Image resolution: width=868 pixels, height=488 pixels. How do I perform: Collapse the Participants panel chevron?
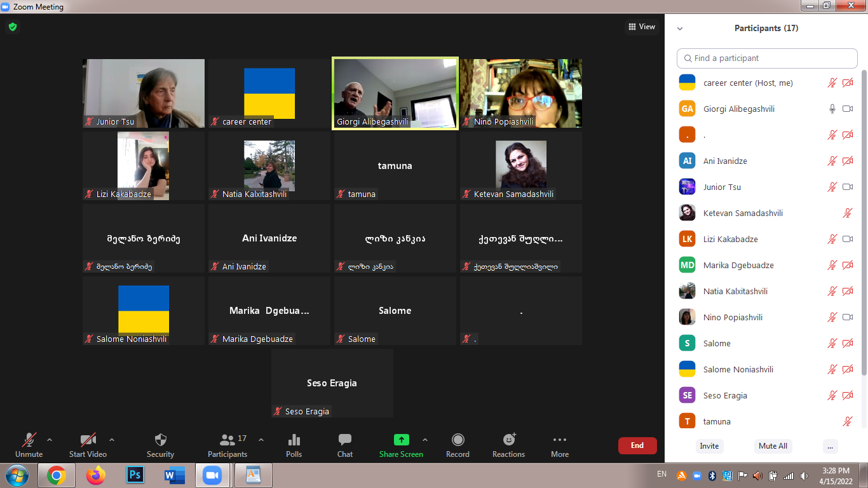[680, 29]
